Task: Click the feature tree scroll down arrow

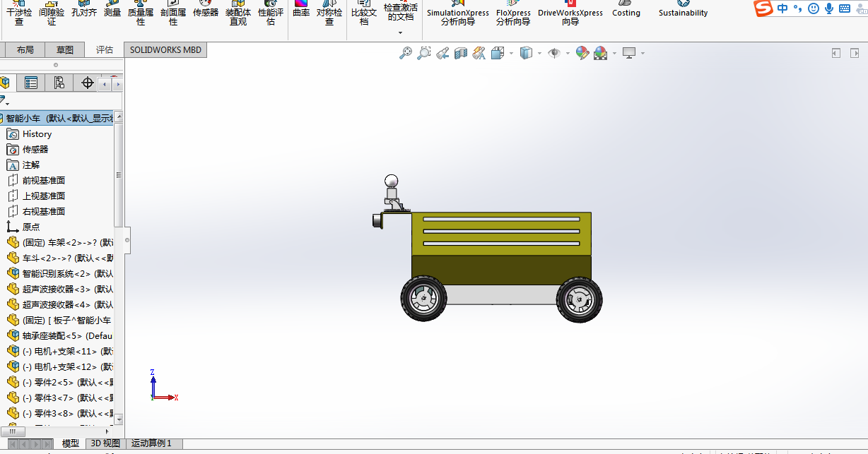Action: click(119, 419)
